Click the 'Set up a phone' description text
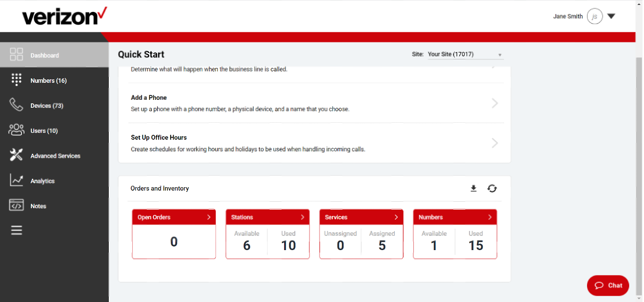Viewport: 644px width, 302px height. pyautogui.click(x=240, y=109)
